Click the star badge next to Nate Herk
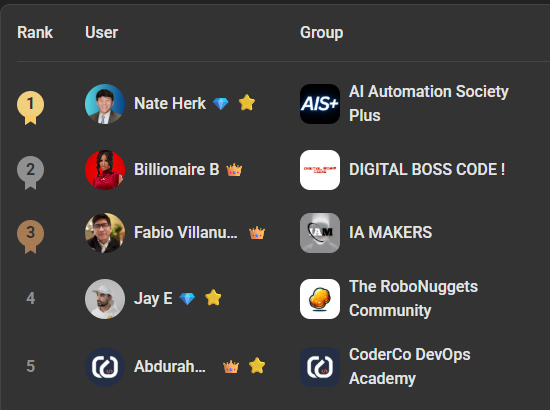The height and width of the screenshot is (410, 550). (x=247, y=103)
